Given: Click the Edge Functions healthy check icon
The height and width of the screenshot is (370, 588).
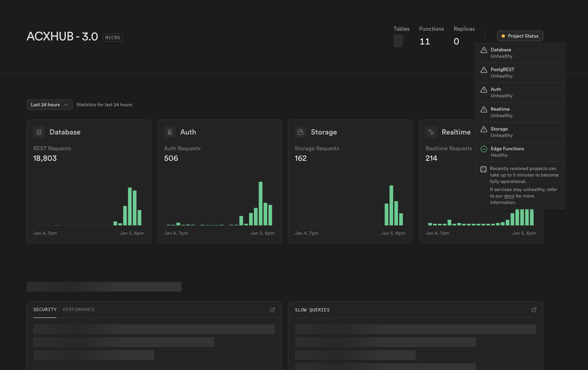Looking at the screenshot, I should point(484,149).
